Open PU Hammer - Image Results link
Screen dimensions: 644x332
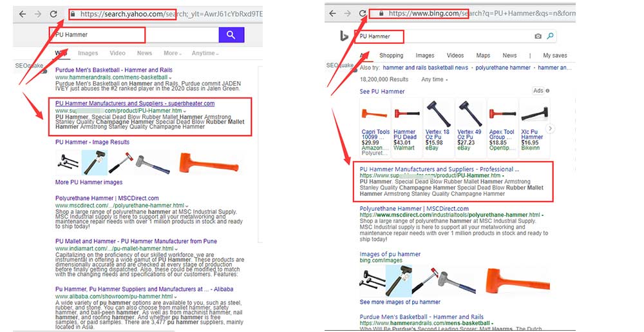[x=92, y=142]
